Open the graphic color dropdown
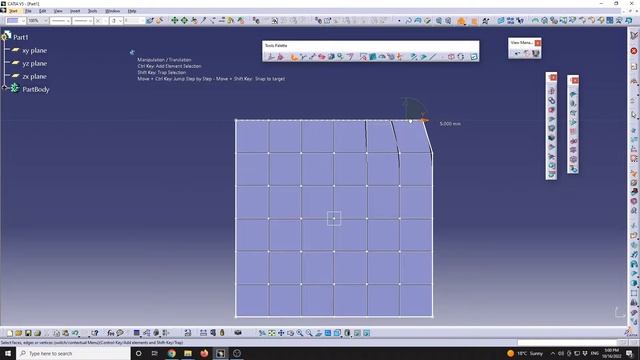This screenshot has width=640, height=360. (x=16, y=20)
